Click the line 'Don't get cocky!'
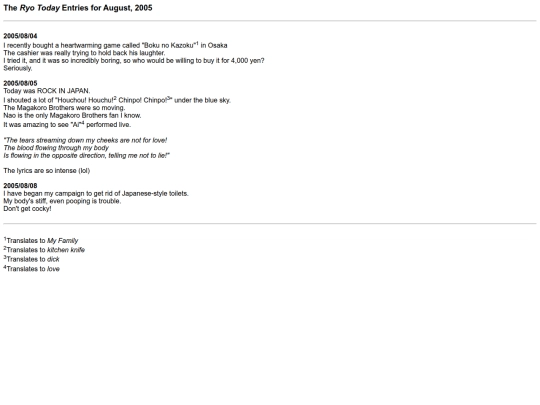This screenshot has height=405, width=540. (28, 209)
